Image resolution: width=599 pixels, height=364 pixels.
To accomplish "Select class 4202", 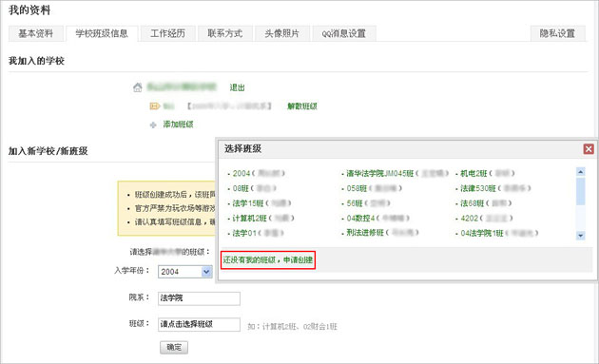I will [x=469, y=218].
